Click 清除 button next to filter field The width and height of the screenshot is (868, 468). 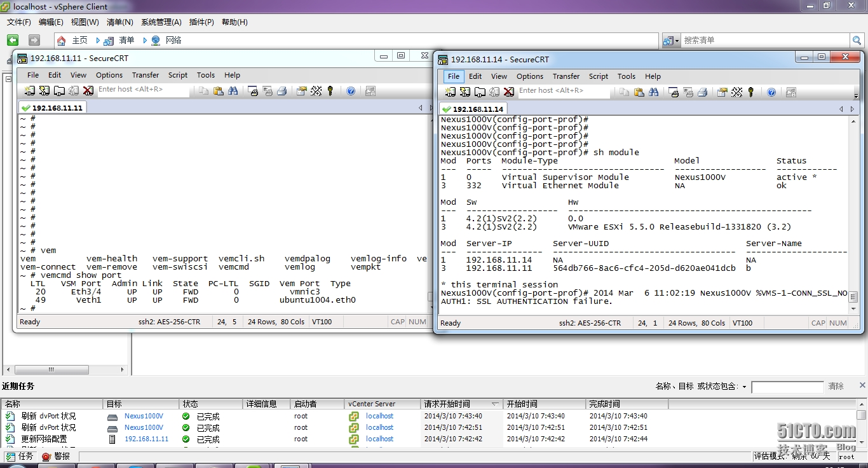(x=836, y=387)
